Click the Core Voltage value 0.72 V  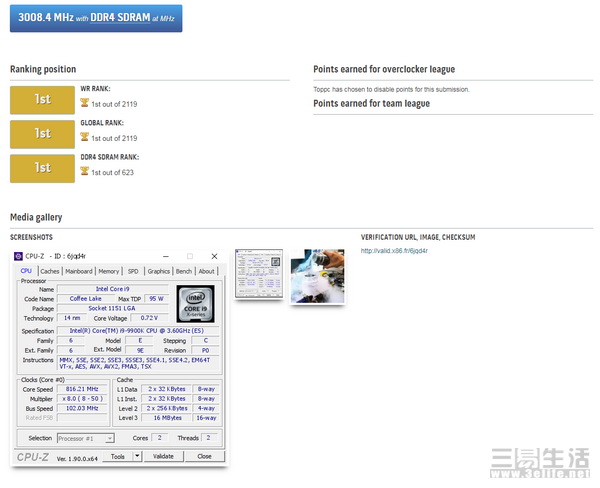click(149, 318)
